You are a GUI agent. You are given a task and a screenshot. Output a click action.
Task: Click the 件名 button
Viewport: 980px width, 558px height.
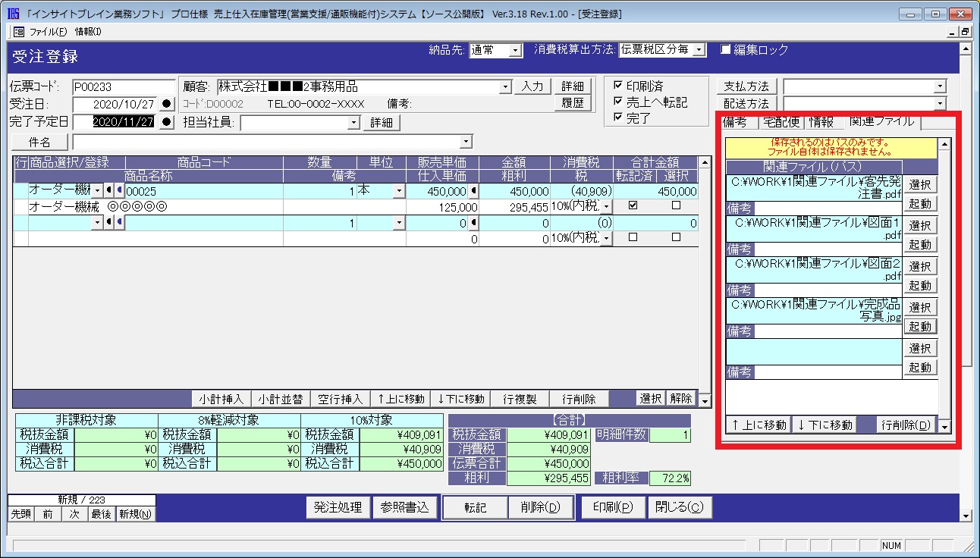pyautogui.click(x=39, y=143)
